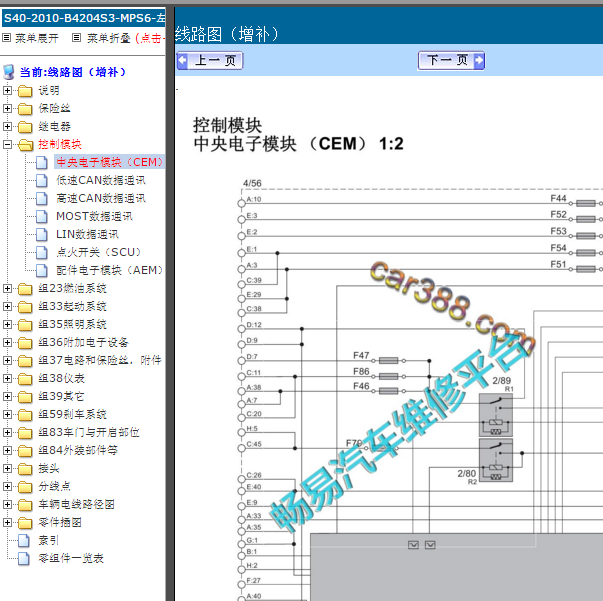Viewport: 603px width, 601px height.
Task: Open the MOST数据通讯 page
Action: tap(94, 216)
